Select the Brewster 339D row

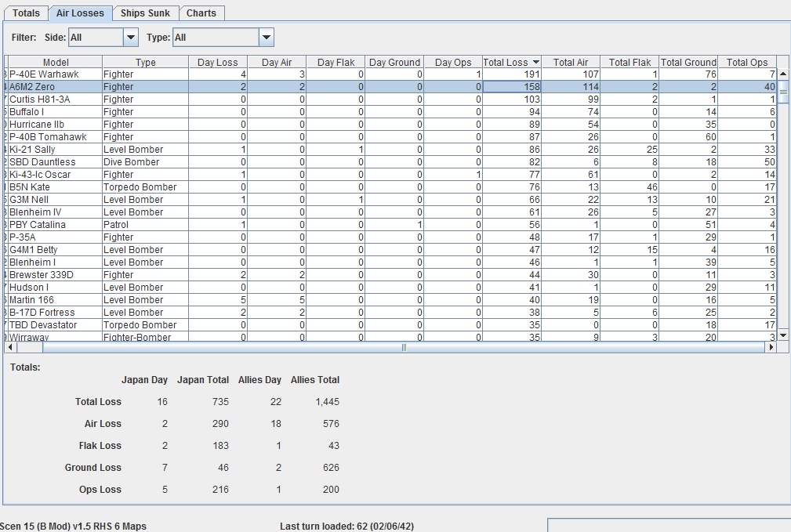point(390,275)
